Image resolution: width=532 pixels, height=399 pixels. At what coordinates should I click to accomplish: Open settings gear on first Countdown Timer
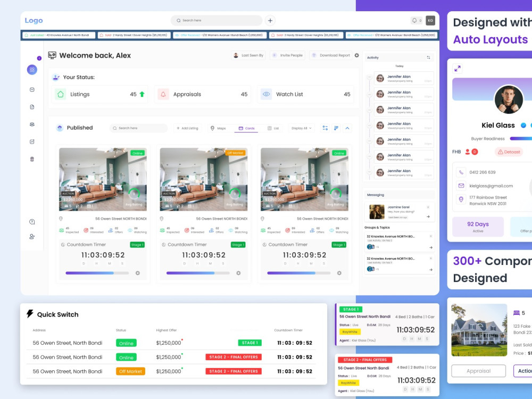pos(138,273)
